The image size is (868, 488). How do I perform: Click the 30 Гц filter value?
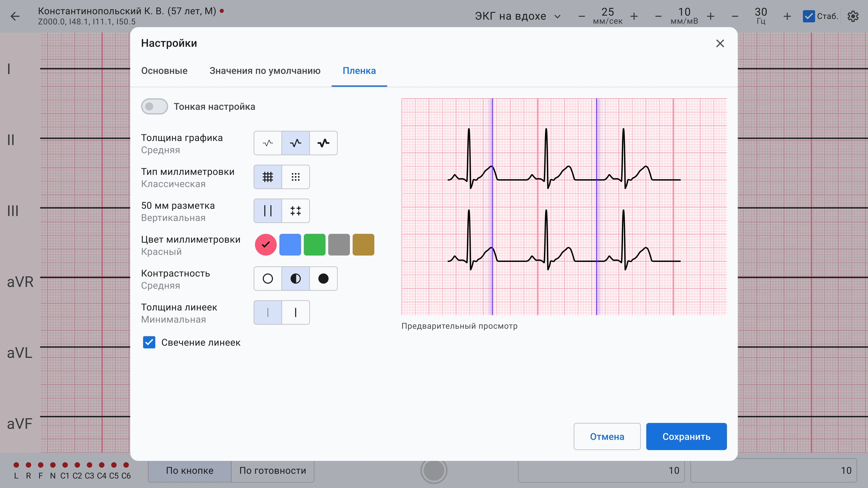click(761, 16)
